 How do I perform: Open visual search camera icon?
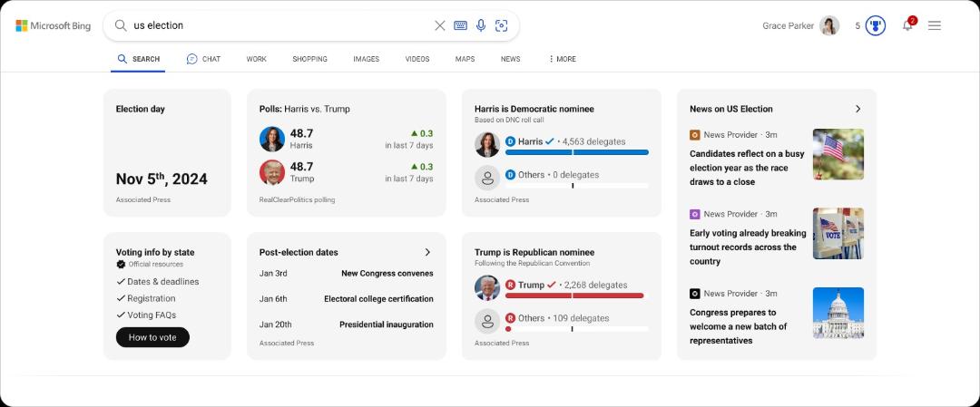point(501,25)
